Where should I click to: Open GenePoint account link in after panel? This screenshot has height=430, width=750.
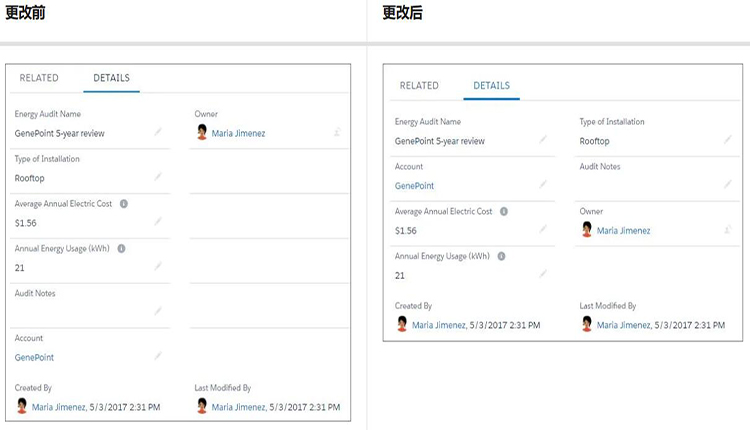coord(415,186)
